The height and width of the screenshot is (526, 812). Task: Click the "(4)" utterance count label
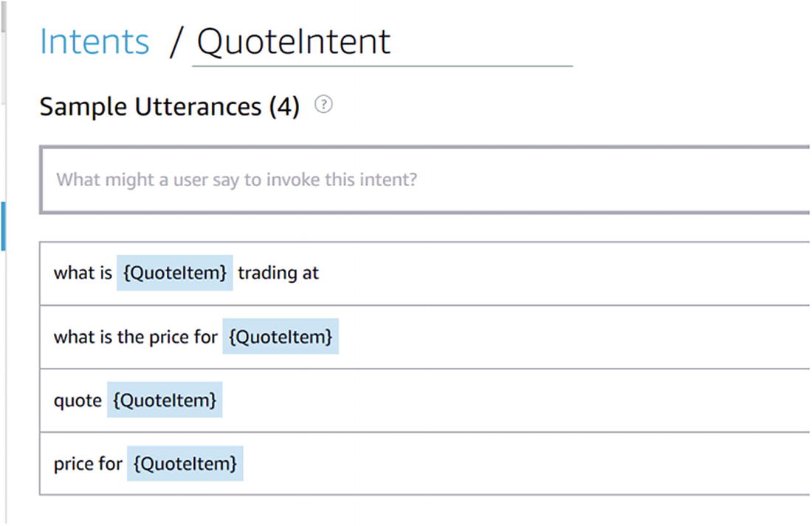284,106
